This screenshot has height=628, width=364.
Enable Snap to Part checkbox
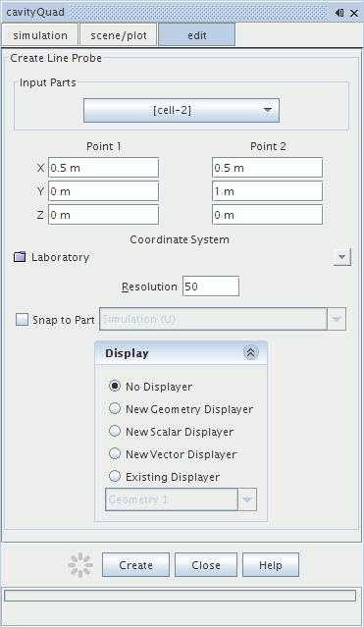pos(22,319)
